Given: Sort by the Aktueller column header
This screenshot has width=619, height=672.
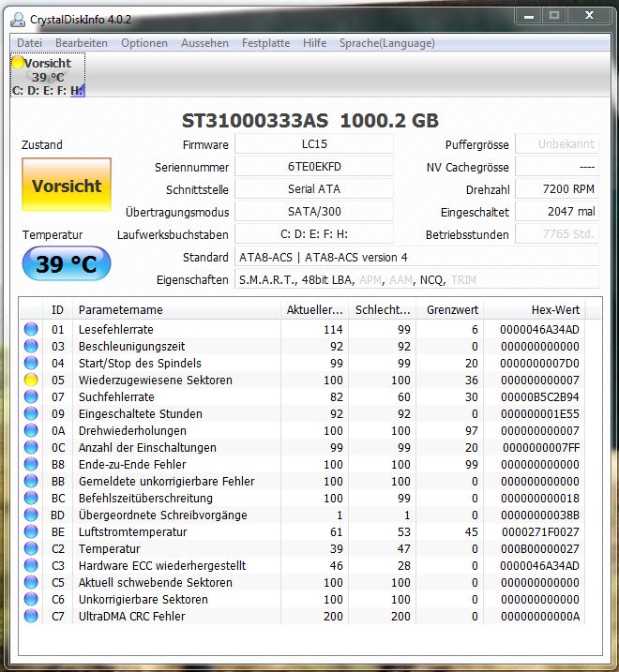Looking at the screenshot, I should click(314, 310).
